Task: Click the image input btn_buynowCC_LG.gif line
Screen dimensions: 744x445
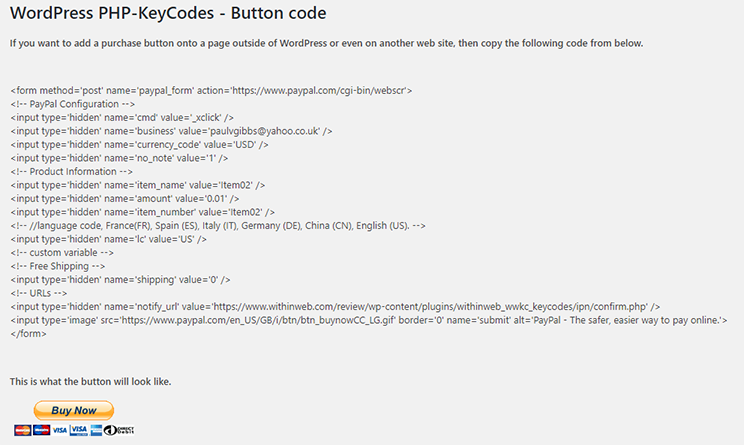Action: click(x=368, y=319)
